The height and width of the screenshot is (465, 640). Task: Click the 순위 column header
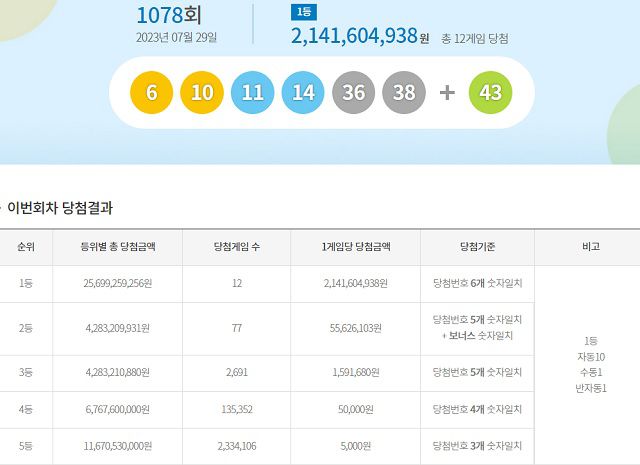(24, 247)
